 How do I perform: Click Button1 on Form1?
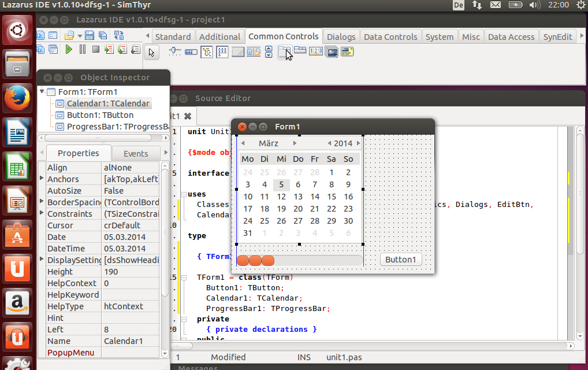[400, 260]
